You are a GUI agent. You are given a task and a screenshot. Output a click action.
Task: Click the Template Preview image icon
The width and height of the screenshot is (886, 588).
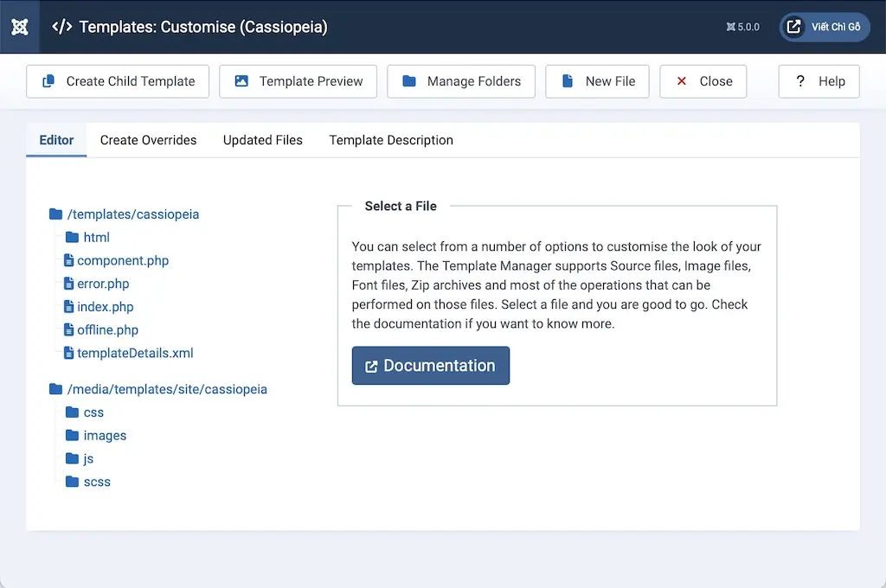click(241, 81)
